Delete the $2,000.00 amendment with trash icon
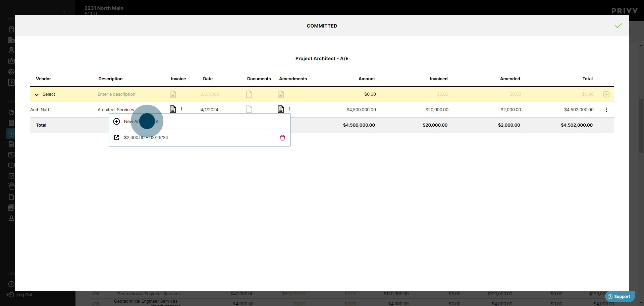Image resolution: width=644 pixels, height=306 pixels. pyautogui.click(x=282, y=138)
